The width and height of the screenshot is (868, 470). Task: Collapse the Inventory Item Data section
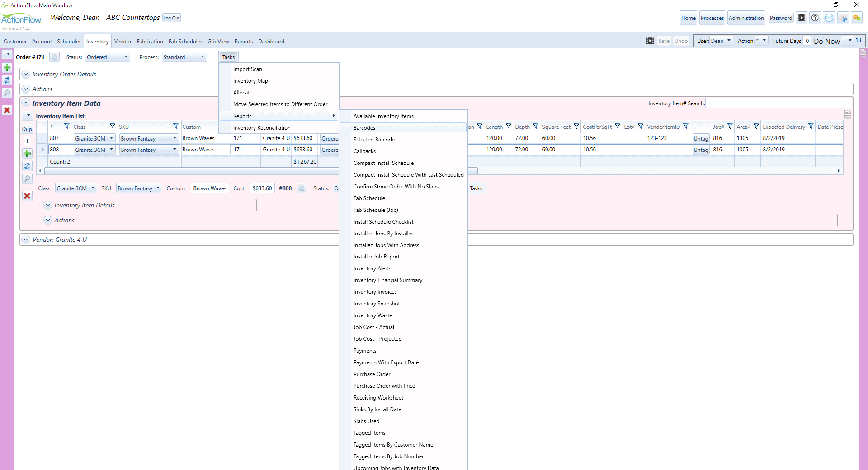pos(26,103)
